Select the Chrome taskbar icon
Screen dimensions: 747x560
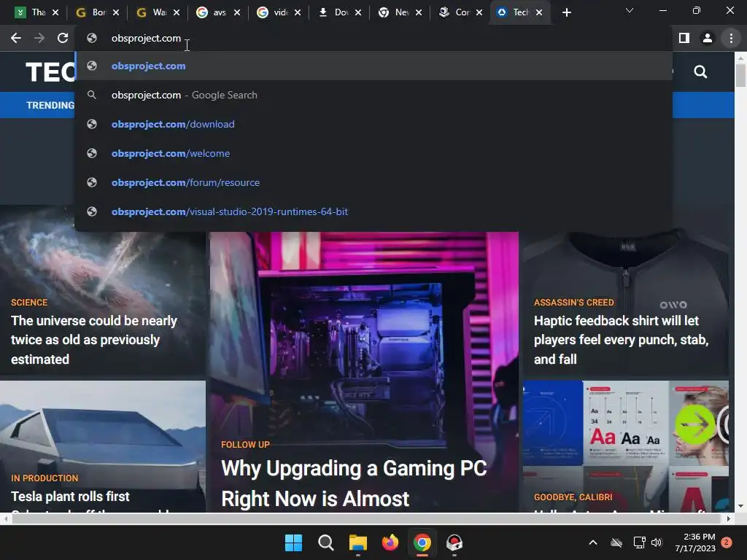click(422, 542)
